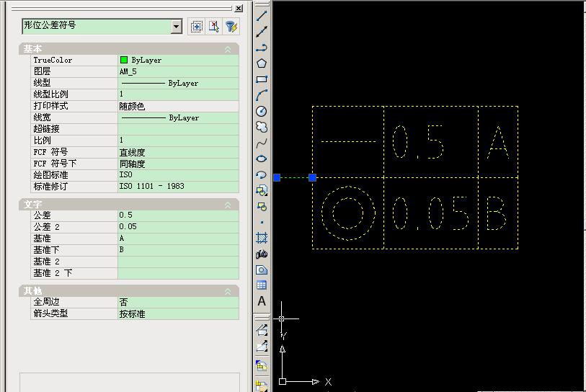Edit the 线型比例 value field

(178, 94)
